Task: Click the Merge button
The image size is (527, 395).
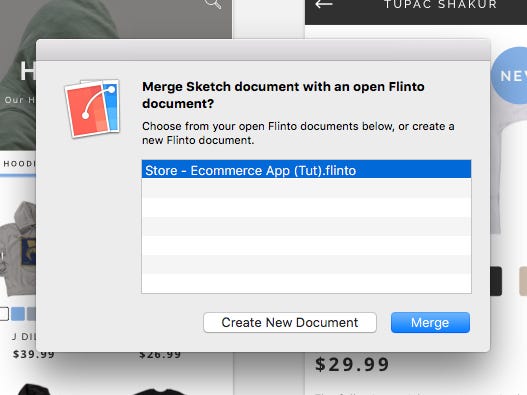Action: (430, 322)
